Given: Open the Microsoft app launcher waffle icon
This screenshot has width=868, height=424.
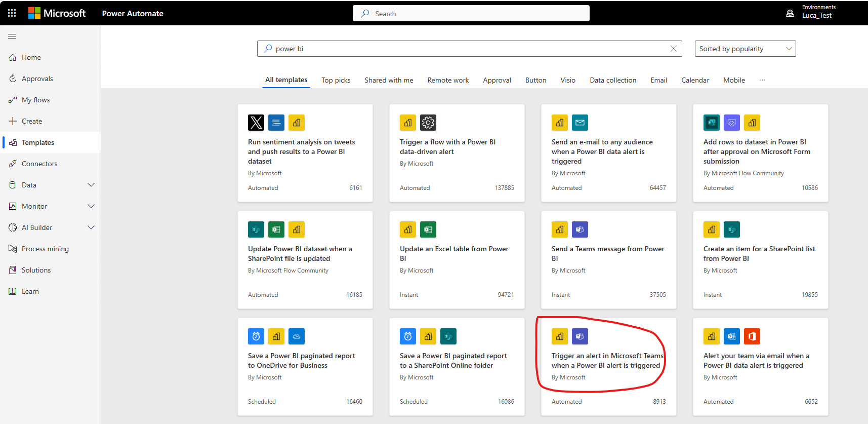Looking at the screenshot, I should pos(12,13).
